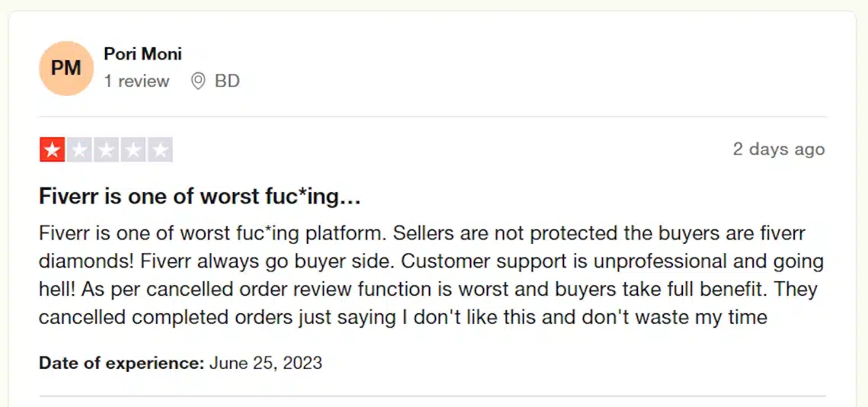The image size is (868, 407).
Task: Click the fifth grey rating star
Action: (161, 149)
